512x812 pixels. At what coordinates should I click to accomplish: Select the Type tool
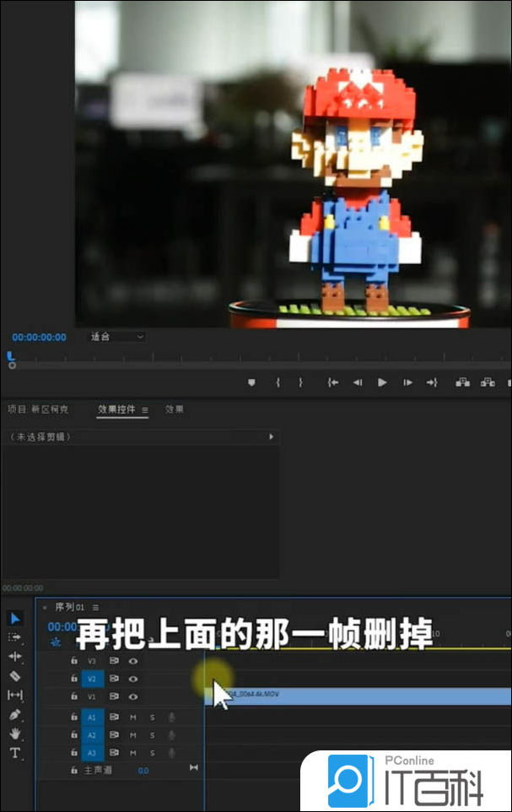click(x=15, y=752)
